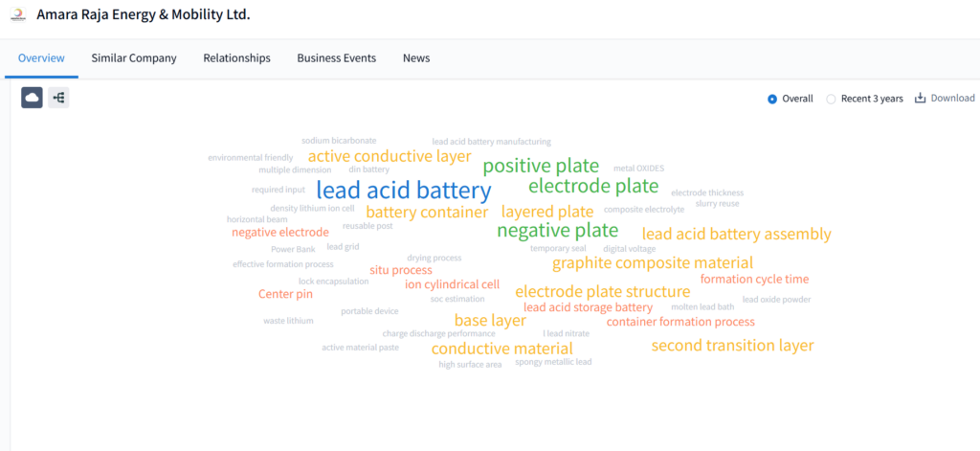980x451 pixels.
Task: Open the News tab
Action: 416,58
